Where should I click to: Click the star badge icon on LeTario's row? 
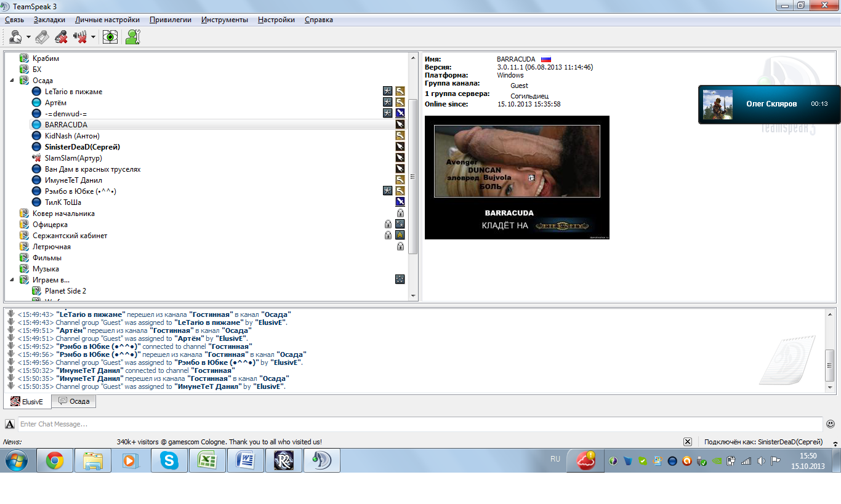click(x=388, y=91)
